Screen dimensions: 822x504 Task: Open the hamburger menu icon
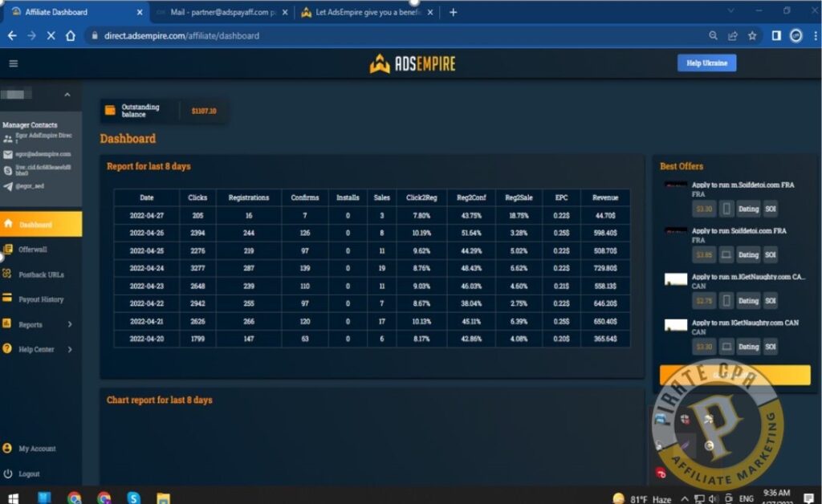[14, 63]
